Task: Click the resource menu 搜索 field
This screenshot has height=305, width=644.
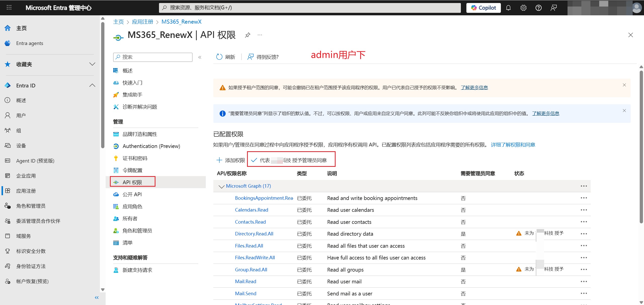Action: [x=153, y=57]
